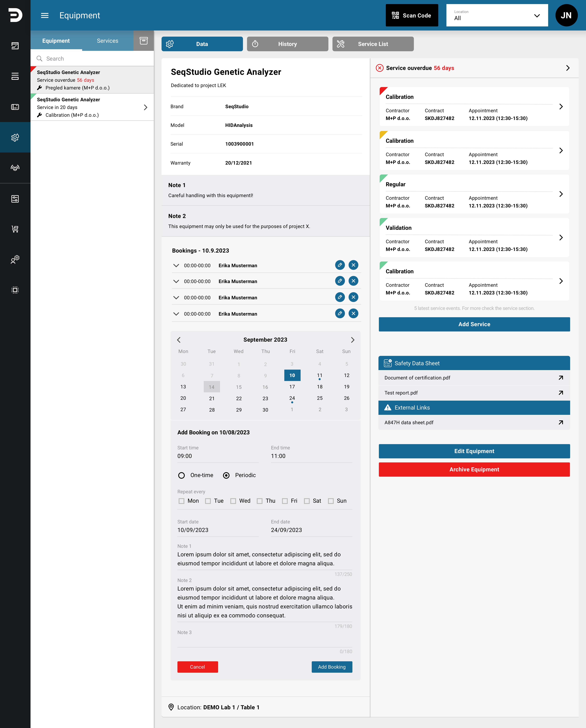586x728 pixels.
Task: Open the Location dropdown
Action: coord(497,15)
